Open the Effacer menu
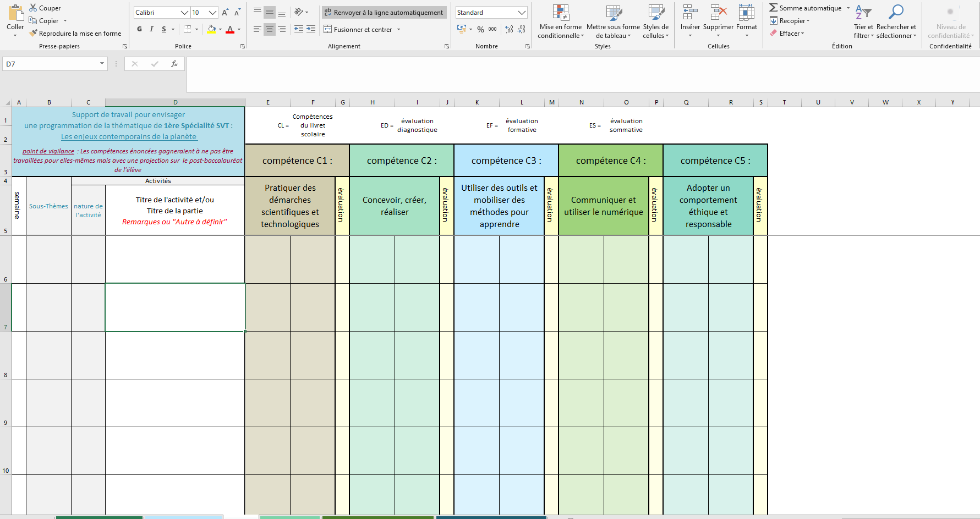 tap(791, 34)
